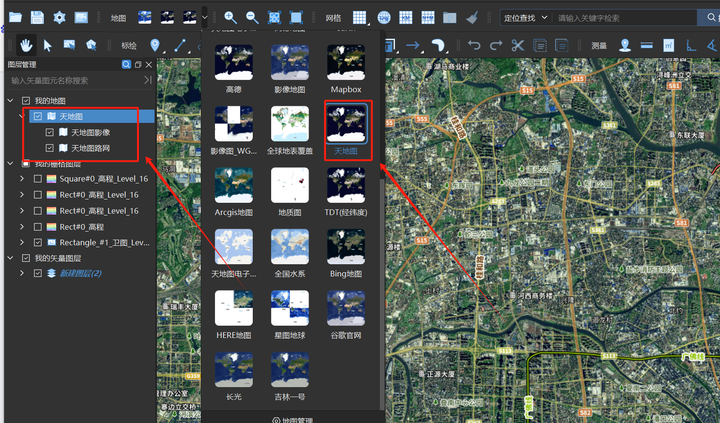Select the rectangle selection tool
This screenshot has height=423, width=720.
click(x=69, y=45)
